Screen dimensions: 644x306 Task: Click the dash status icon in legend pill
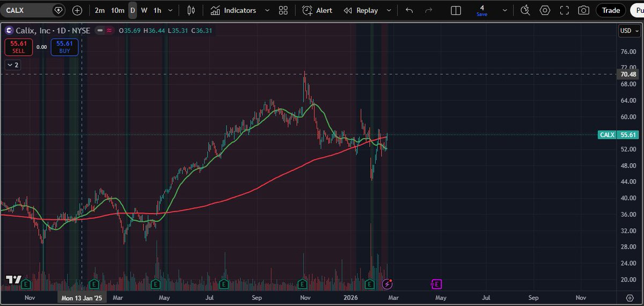[100, 31]
